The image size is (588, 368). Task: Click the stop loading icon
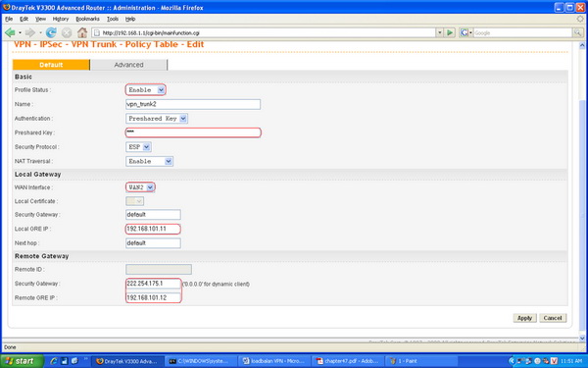[x=67, y=33]
